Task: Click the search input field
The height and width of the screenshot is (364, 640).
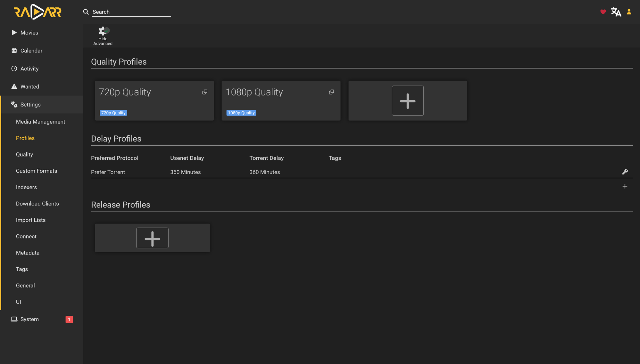Action: pos(131,12)
